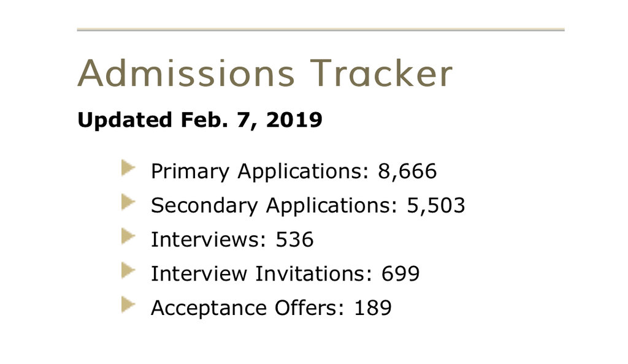Screen dimensions: 628x364
Task: Click the arrow bullet beside Secondary Applications
Action: pyautogui.click(x=128, y=202)
